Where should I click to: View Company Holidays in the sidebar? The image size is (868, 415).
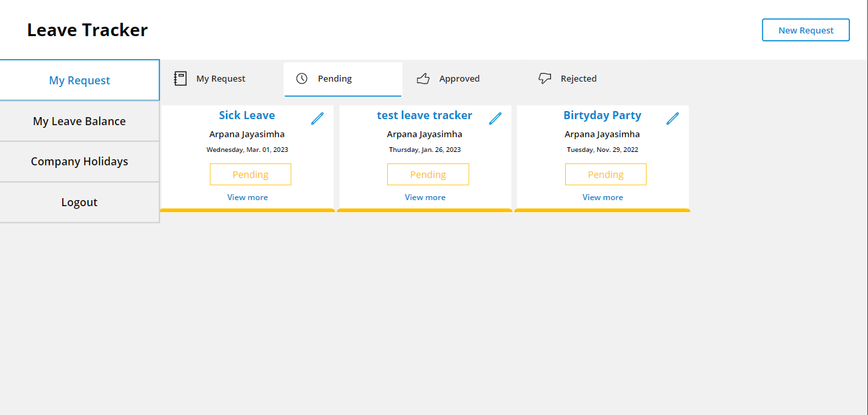(79, 161)
